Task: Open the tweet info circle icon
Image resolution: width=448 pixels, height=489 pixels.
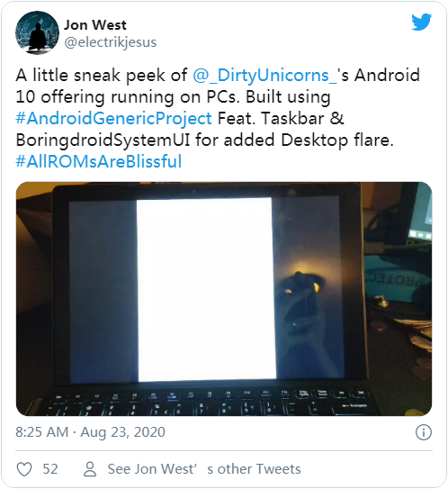Action: tap(424, 432)
